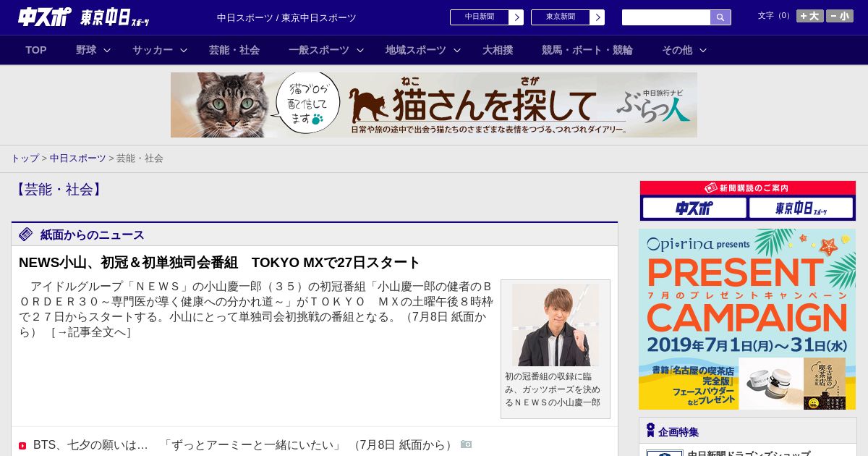Click the camera icon beside BTS article
The width and height of the screenshot is (868, 456).
point(466,444)
